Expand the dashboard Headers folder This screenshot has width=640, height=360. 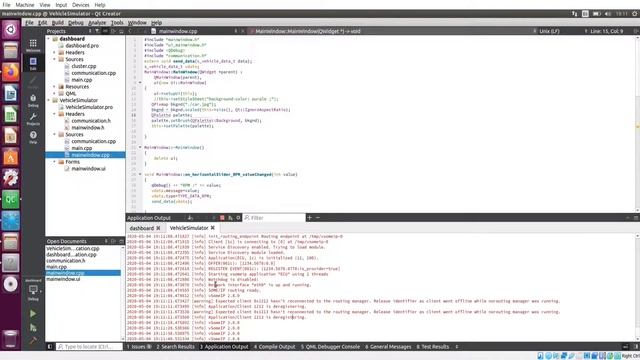coord(54,53)
